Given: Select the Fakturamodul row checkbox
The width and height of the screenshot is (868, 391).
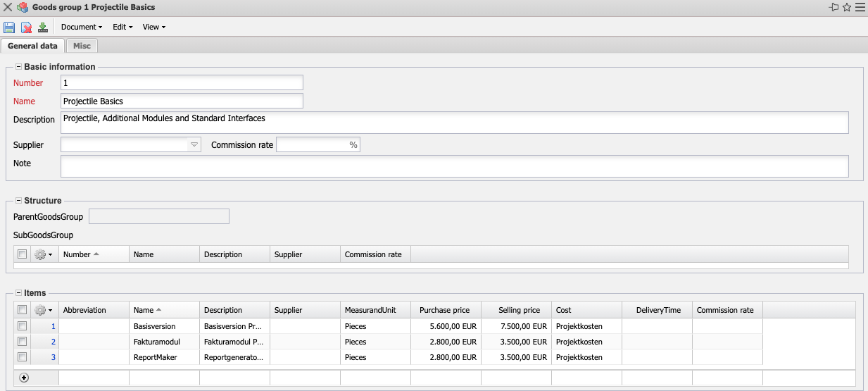Looking at the screenshot, I should 23,342.
